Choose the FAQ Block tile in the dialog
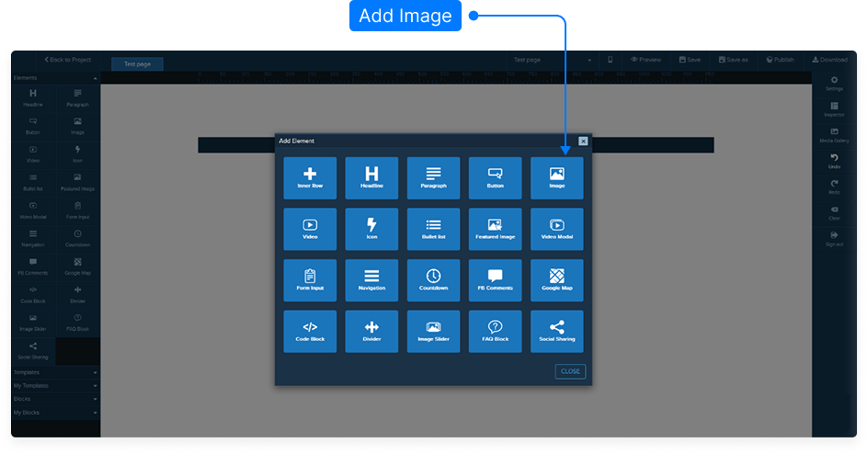The image size is (868, 454). (495, 332)
